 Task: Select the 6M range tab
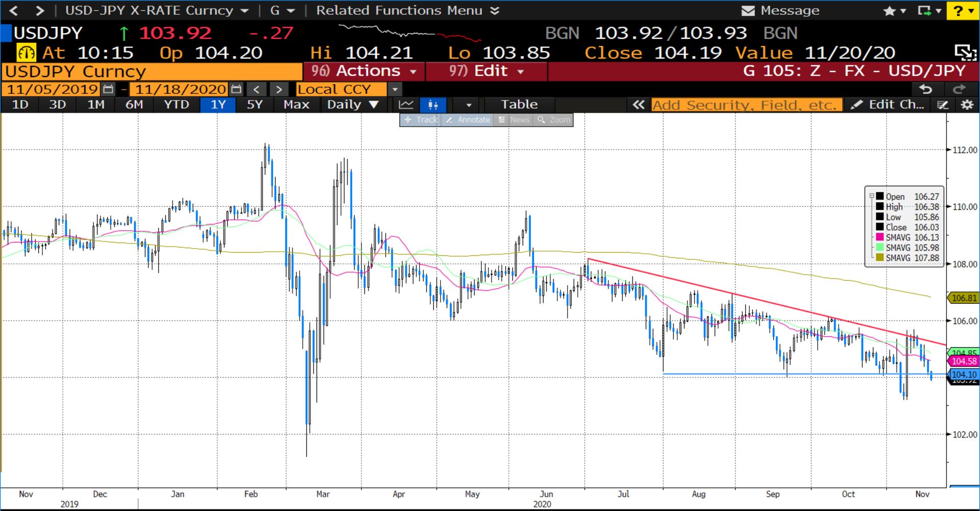[x=134, y=105]
